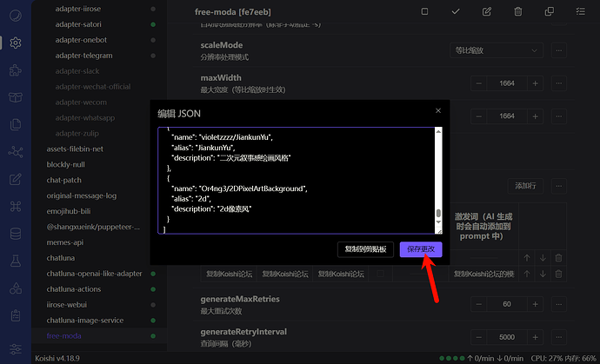Screen dimensions: 600x364
Task: Toggle status dot beside adapter-telegram
Action: click(x=153, y=55)
